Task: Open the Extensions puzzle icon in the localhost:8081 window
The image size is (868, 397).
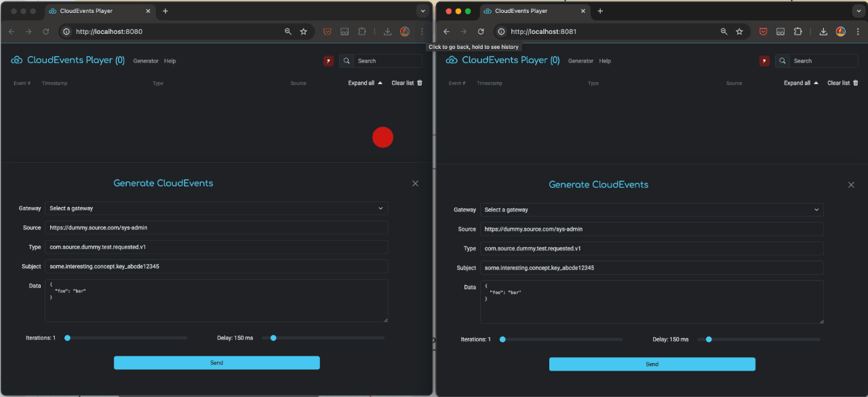Action: (797, 32)
